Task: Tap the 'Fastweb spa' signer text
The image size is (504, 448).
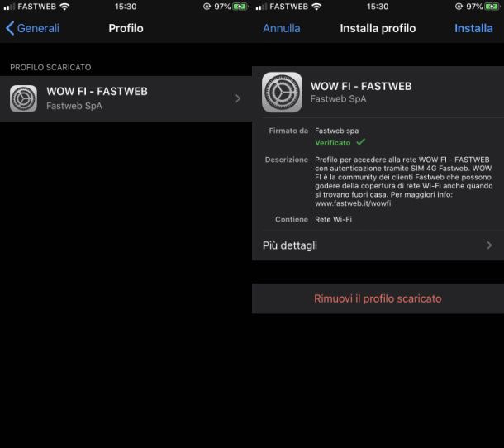Action: (x=337, y=131)
